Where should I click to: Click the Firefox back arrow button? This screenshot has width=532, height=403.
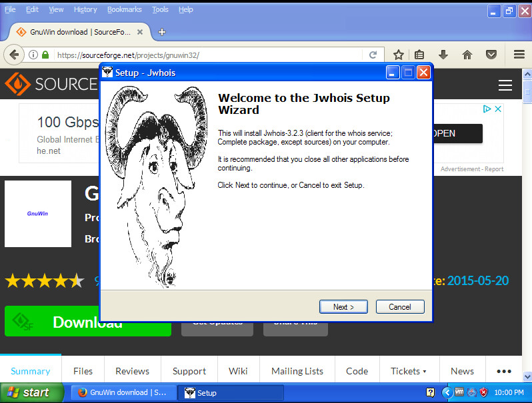(x=13, y=55)
